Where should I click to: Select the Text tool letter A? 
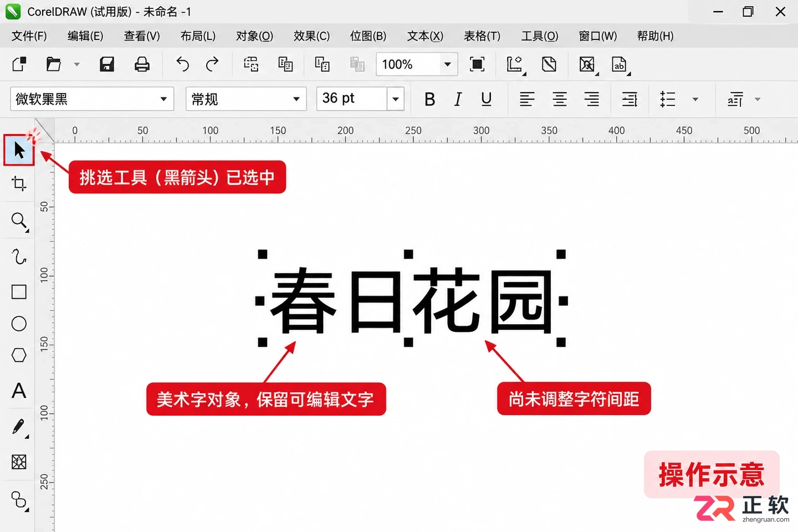tap(19, 391)
